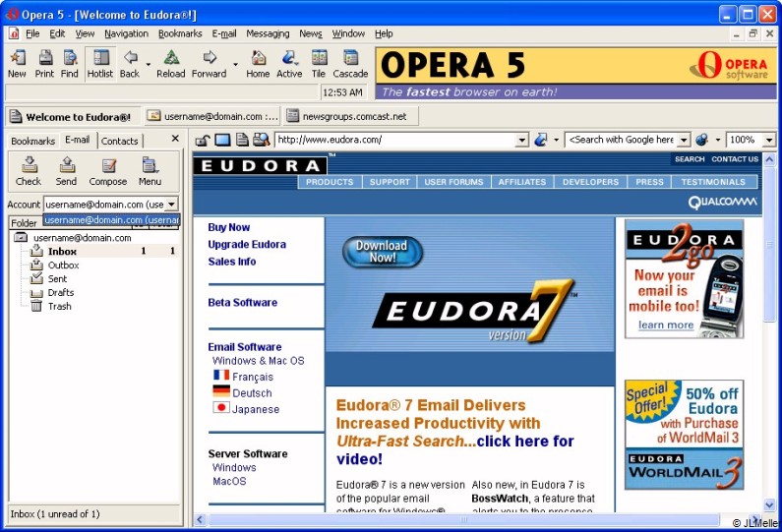Open the Bookmarks menu
The width and height of the screenshot is (782, 532).
tap(180, 33)
